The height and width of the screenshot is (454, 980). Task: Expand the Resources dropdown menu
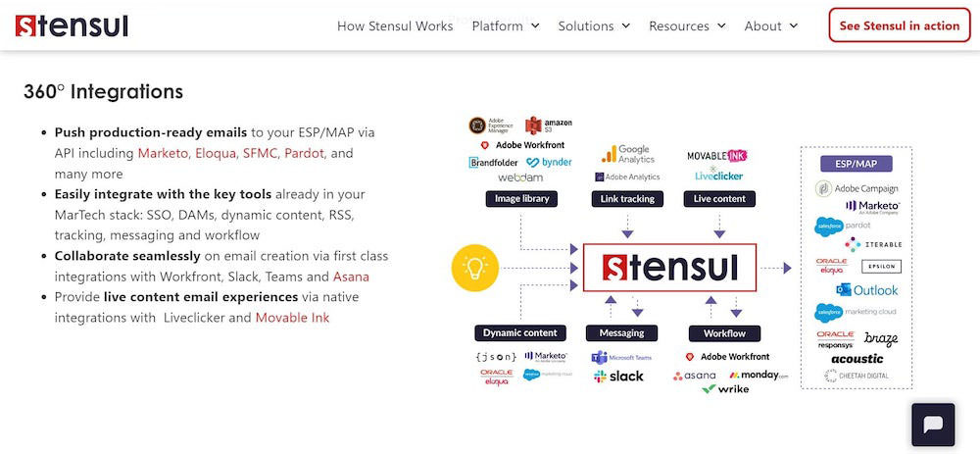(687, 25)
